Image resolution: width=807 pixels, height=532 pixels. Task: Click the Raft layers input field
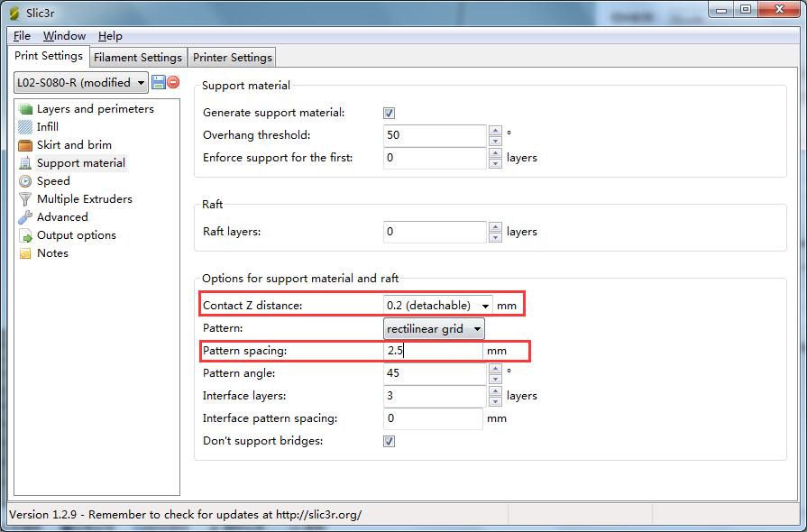(435, 232)
